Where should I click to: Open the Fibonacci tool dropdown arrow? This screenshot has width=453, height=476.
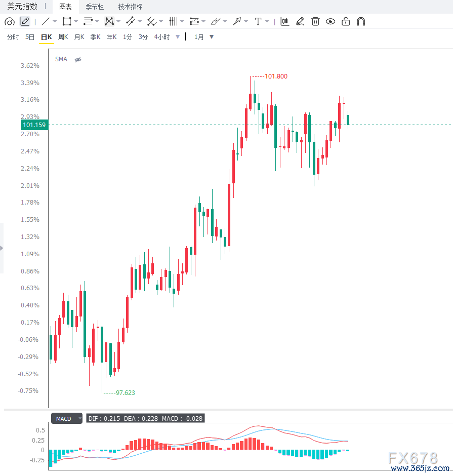click(x=203, y=22)
